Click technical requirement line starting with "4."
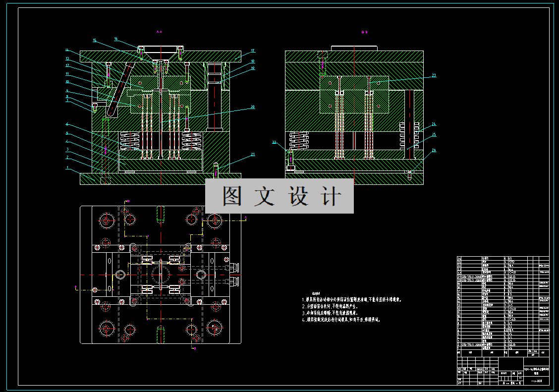Viewport: 559px width, 392px height. point(341,320)
